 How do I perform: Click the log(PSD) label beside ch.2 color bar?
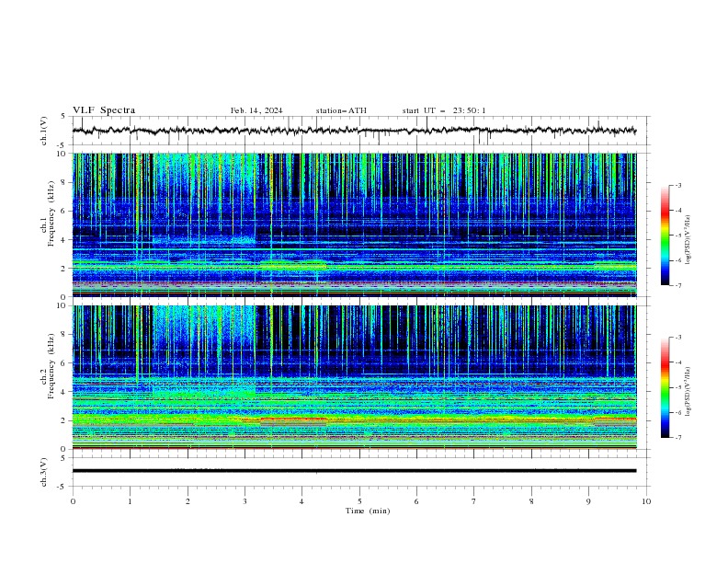point(688,392)
